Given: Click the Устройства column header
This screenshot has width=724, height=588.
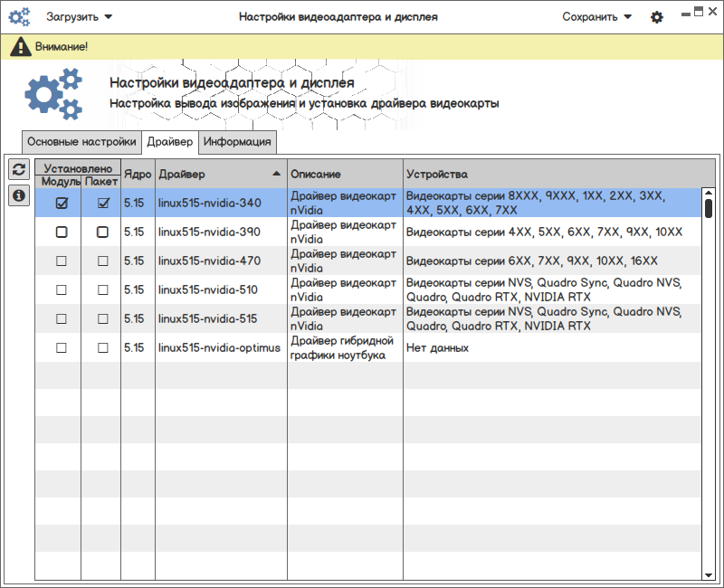Looking at the screenshot, I should [552, 174].
